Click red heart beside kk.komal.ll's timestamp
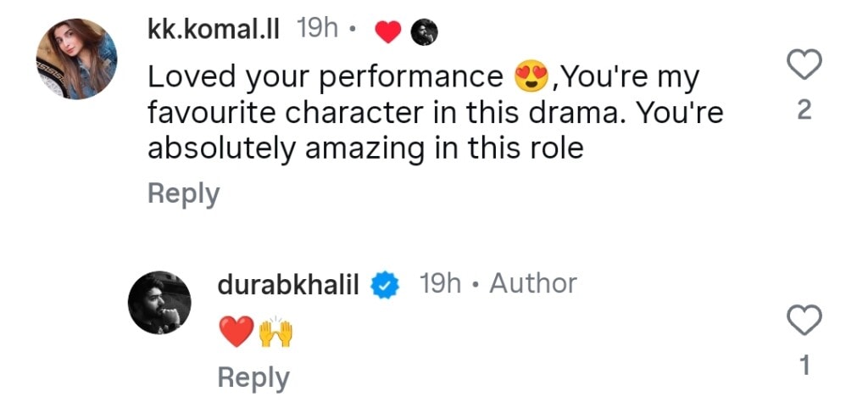 (x=387, y=33)
